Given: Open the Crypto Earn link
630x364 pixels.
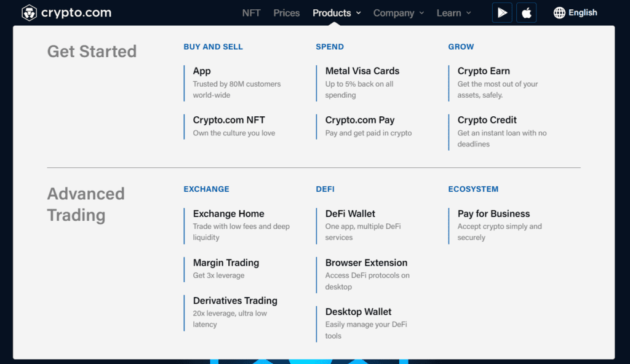Looking at the screenshot, I should click(x=484, y=71).
